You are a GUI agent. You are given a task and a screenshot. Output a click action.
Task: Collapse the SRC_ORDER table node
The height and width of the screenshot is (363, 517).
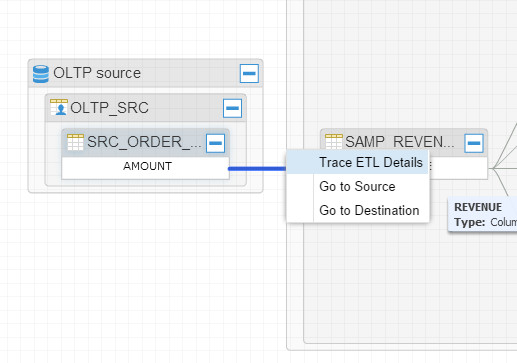click(x=215, y=143)
